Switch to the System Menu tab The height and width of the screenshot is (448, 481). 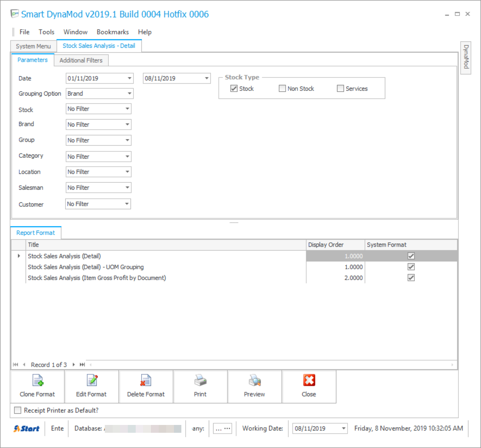click(33, 46)
